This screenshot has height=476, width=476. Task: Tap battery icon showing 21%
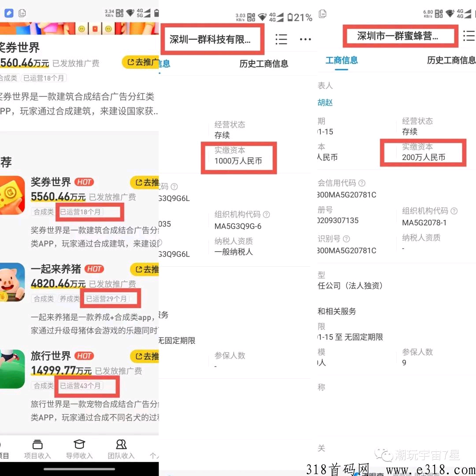tap(290, 17)
